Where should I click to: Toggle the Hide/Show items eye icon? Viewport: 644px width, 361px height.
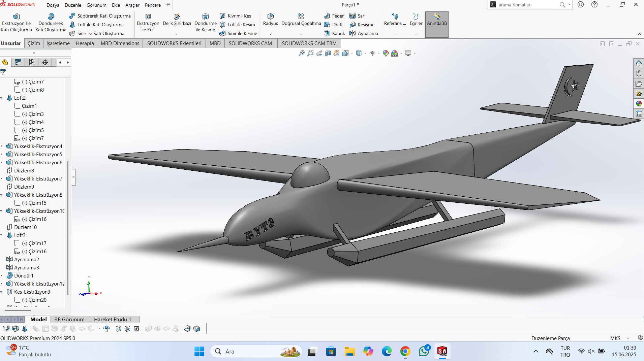(x=372, y=53)
